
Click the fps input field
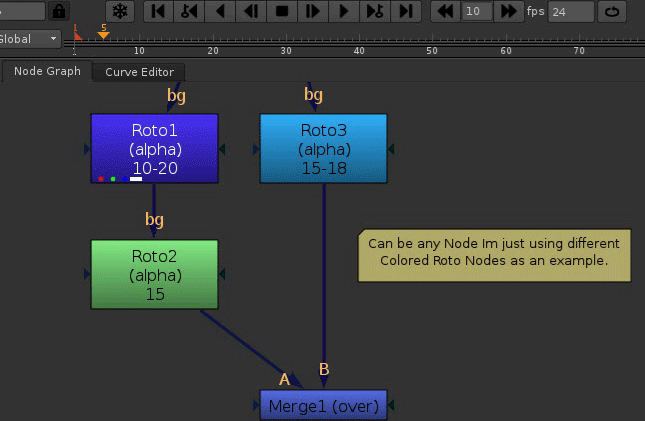coord(569,12)
